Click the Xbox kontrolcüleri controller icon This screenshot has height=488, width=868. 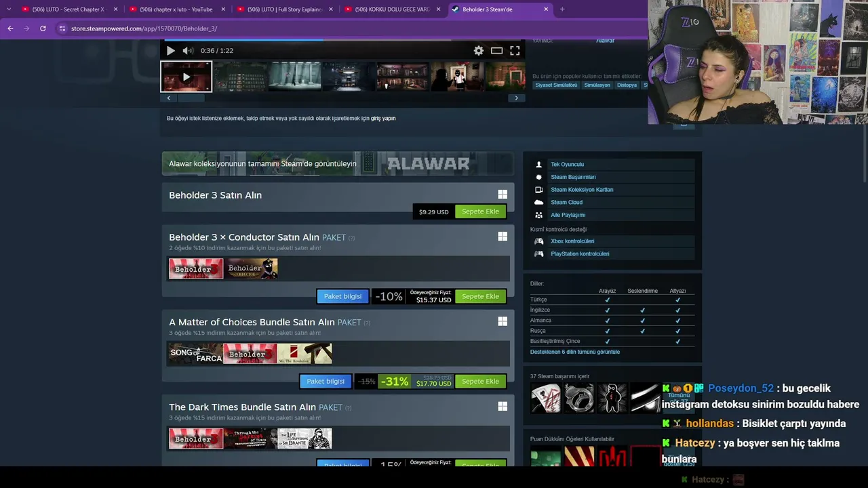click(x=539, y=241)
